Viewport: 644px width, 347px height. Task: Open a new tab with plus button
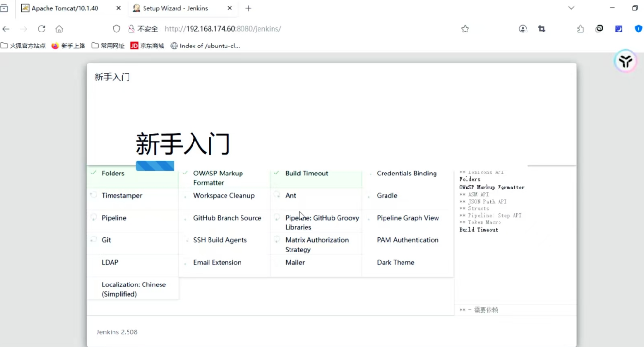(248, 8)
